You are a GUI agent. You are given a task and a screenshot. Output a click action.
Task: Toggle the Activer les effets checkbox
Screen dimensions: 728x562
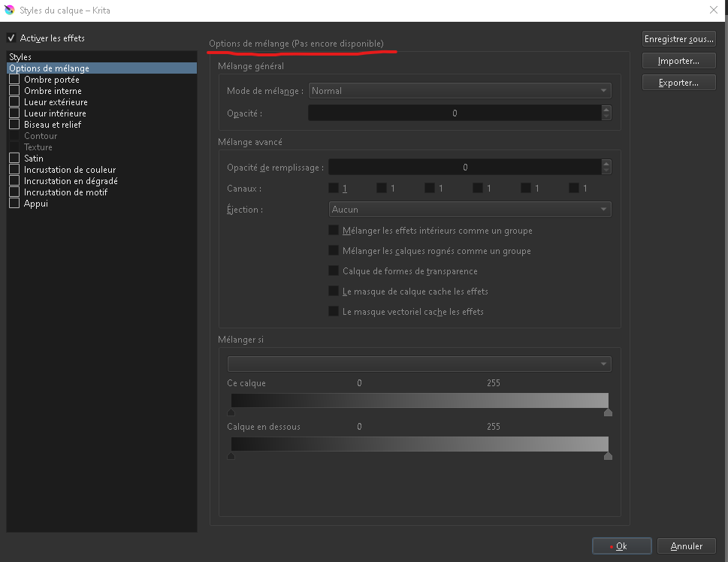point(11,38)
